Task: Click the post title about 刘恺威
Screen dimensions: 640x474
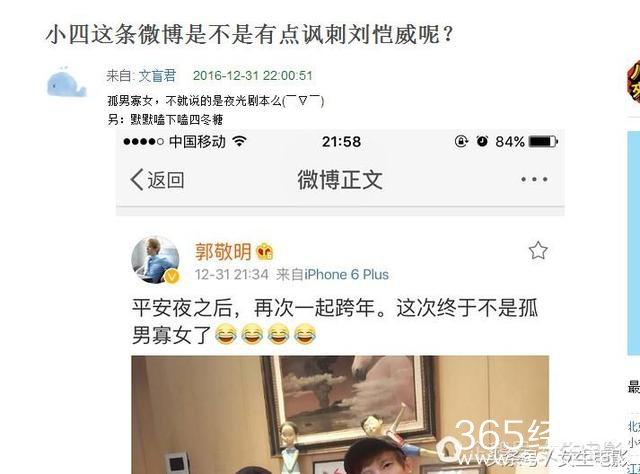Action: click(x=249, y=34)
